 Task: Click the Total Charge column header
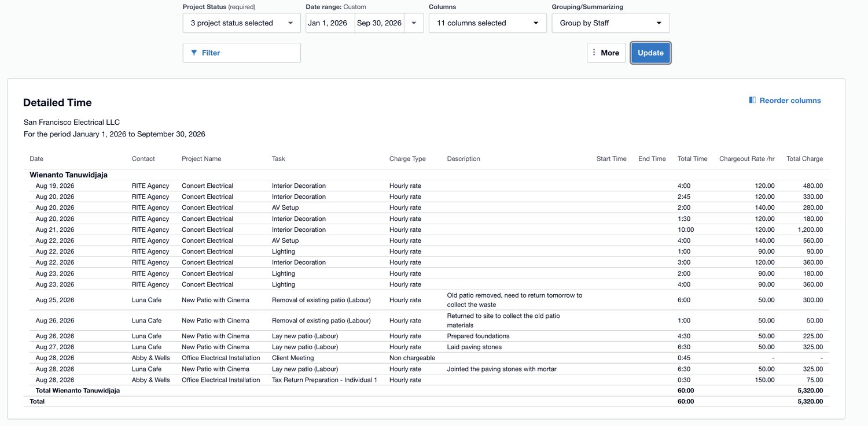coord(805,158)
